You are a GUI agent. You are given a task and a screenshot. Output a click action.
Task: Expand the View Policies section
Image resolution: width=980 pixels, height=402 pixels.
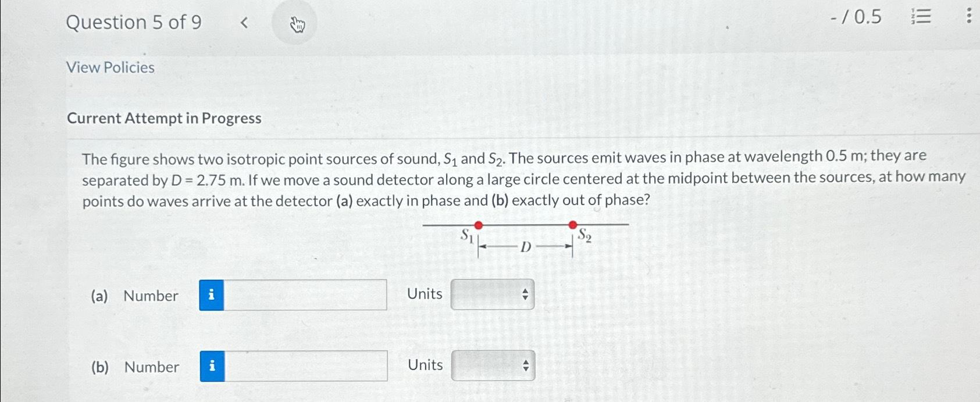110,67
